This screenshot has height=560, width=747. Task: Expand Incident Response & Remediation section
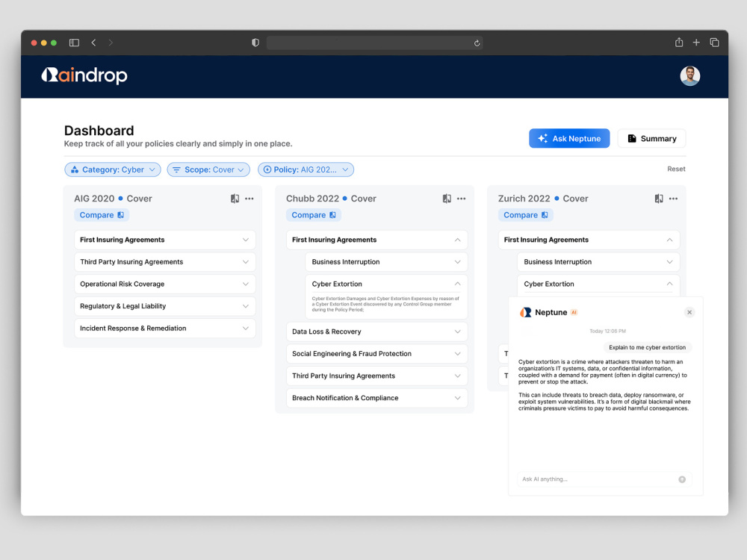165,328
